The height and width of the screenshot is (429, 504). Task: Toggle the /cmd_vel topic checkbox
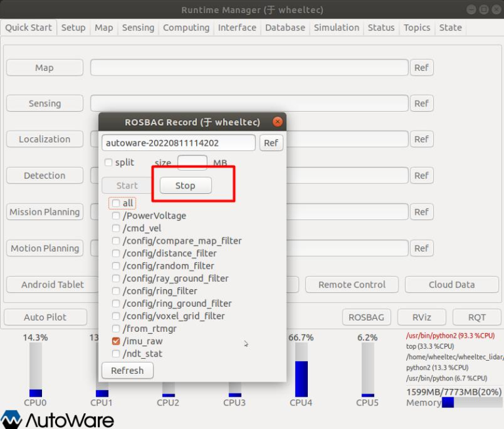click(116, 229)
